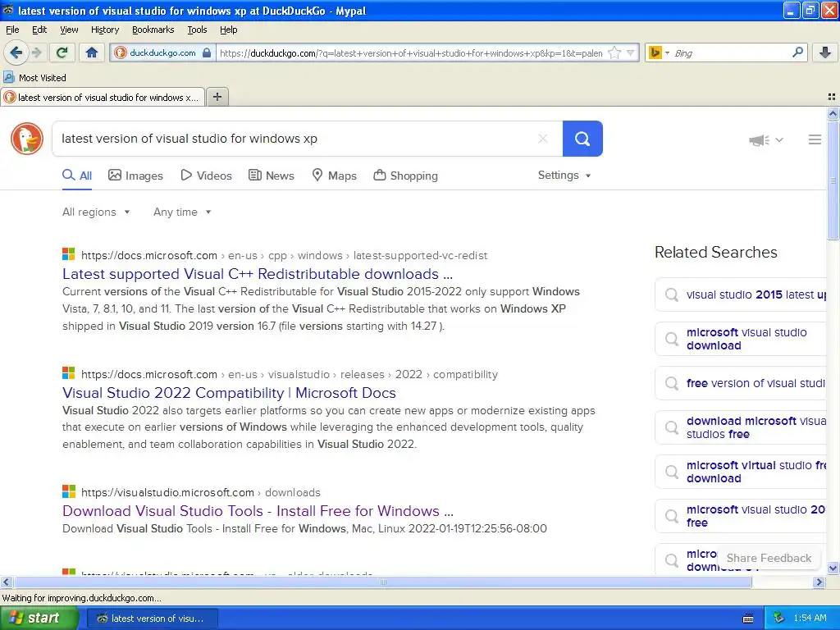Reload the page with the refresh icon

(62, 52)
